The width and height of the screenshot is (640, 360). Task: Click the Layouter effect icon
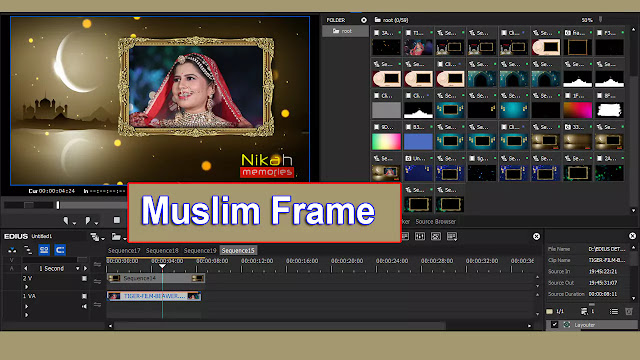point(567,325)
